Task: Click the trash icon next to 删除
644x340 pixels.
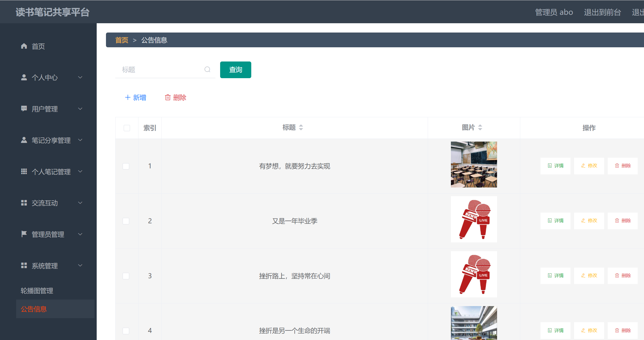Action: (168, 97)
